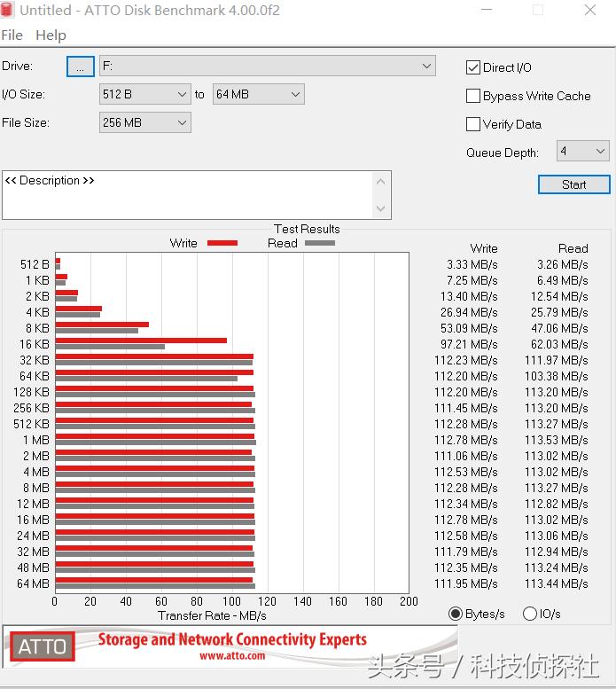
Task: Click the description box scroll down arrow
Action: pyautogui.click(x=381, y=209)
